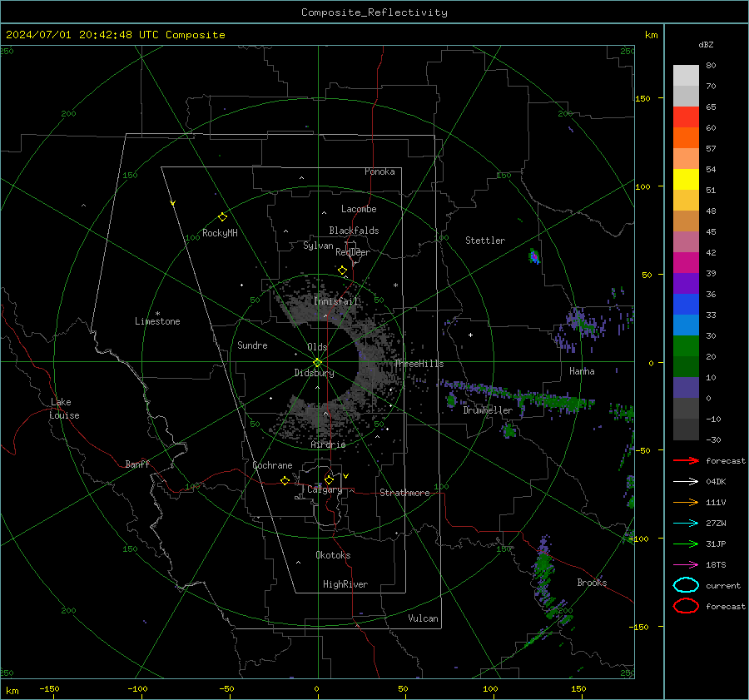Click the Stettler label
The width and height of the screenshot is (749, 700).
(485, 241)
